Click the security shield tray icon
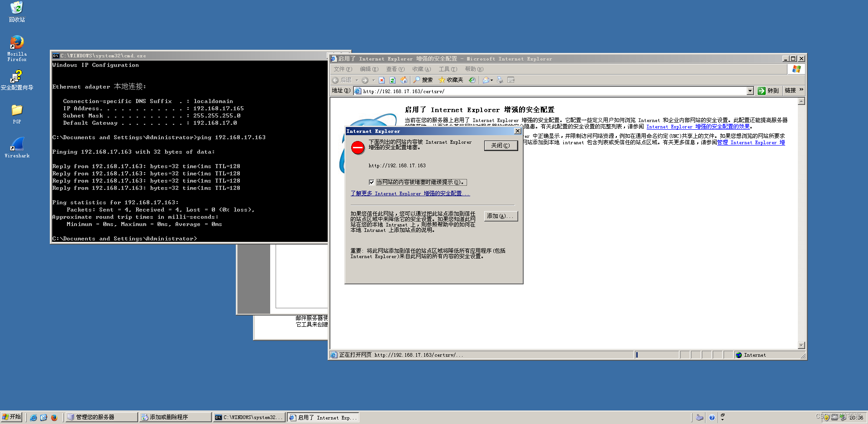The height and width of the screenshot is (424, 868). coord(827,417)
